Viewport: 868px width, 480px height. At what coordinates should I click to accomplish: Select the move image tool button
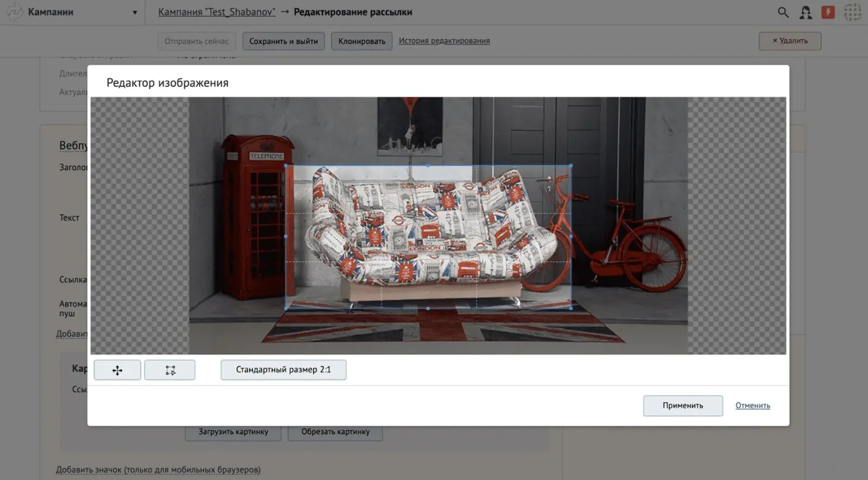click(x=117, y=370)
